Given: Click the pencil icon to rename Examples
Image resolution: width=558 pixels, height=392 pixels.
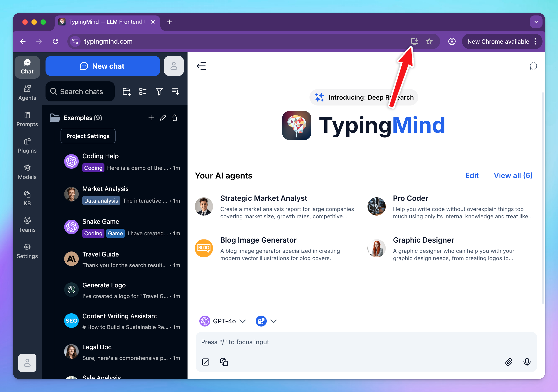Looking at the screenshot, I should [163, 118].
